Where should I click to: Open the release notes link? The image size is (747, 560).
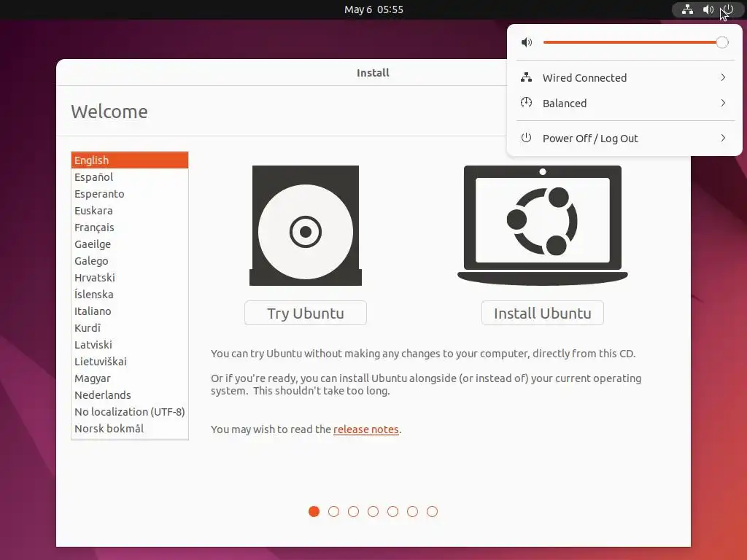[366, 429]
